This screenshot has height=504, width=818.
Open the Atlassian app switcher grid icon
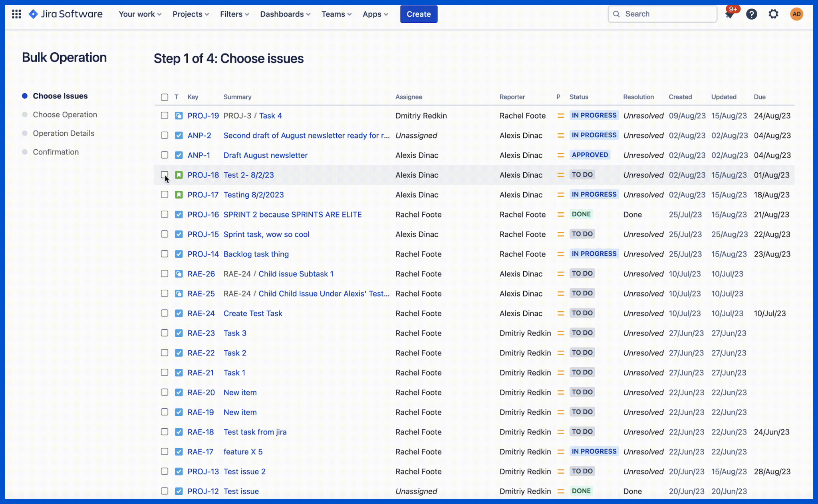(16, 14)
